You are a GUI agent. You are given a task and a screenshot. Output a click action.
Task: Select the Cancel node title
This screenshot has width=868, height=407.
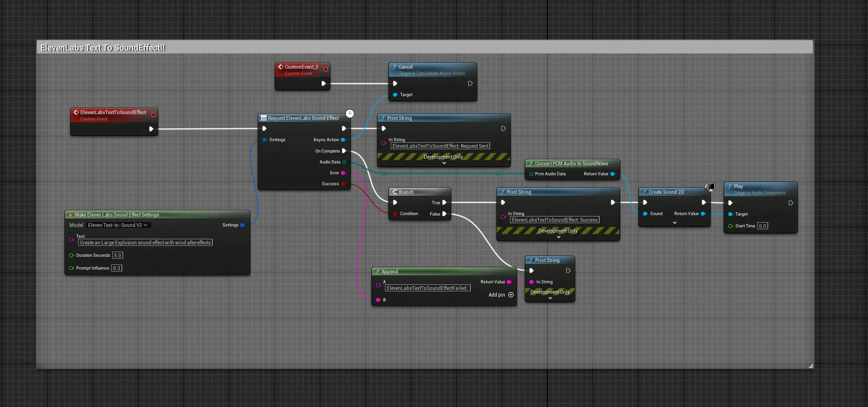point(405,67)
